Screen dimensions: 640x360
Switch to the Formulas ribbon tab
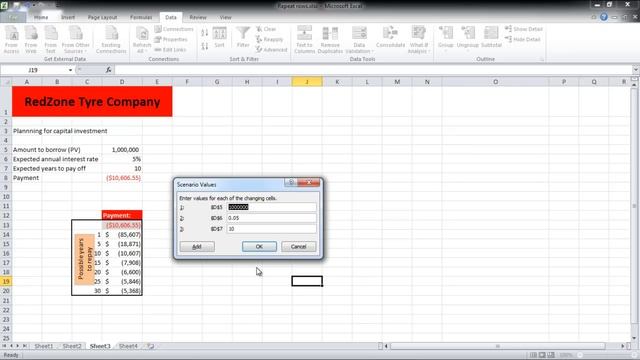click(141, 18)
